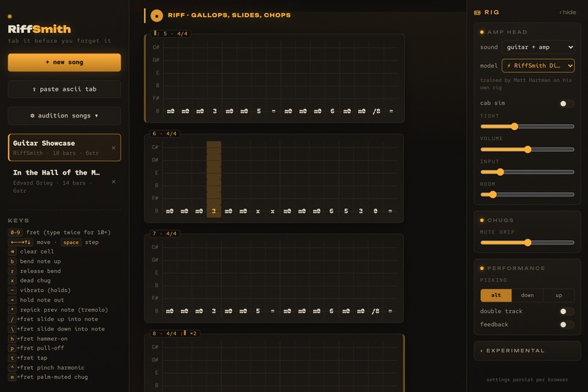Click paste ascii tab button
Image resolution: width=588 pixels, height=392 pixels.
click(x=64, y=89)
